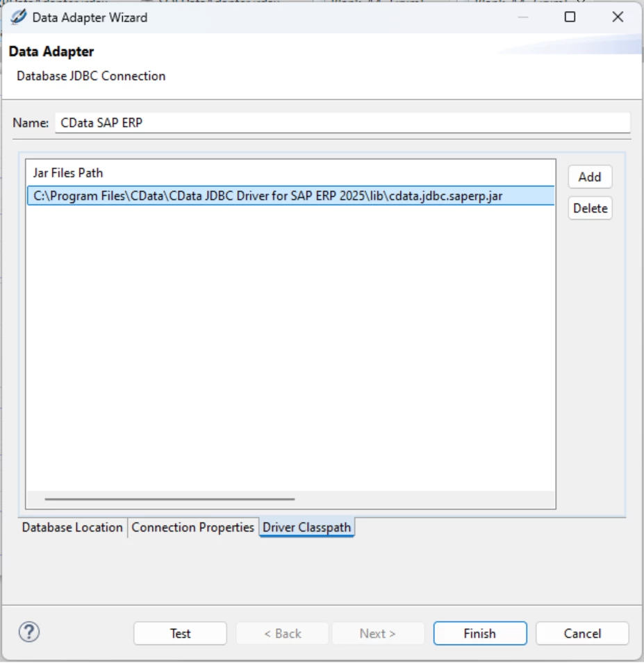The width and height of the screenshot is (644, 663).
Task: Cancel the Data Adapter Wizard
Action: coord(582,633)
